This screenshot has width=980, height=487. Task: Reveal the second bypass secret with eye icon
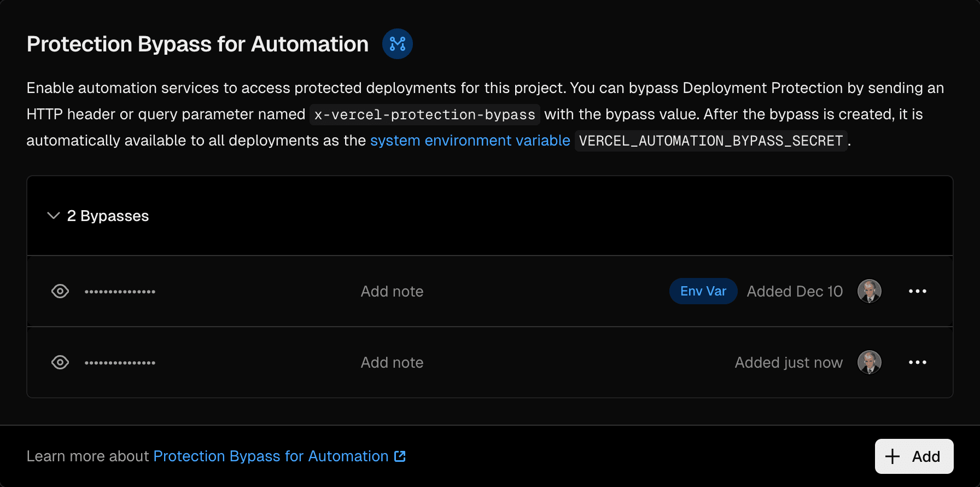pyautogui.click(x=60, y=362)
